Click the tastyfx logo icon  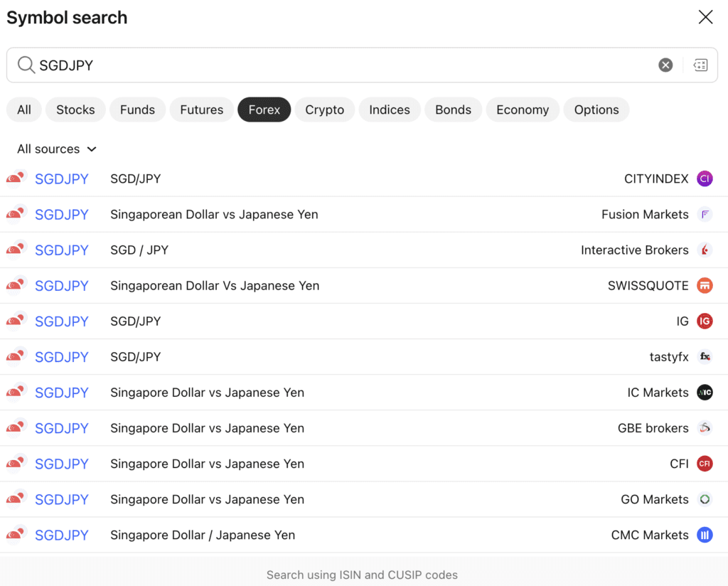coord(705,356)
